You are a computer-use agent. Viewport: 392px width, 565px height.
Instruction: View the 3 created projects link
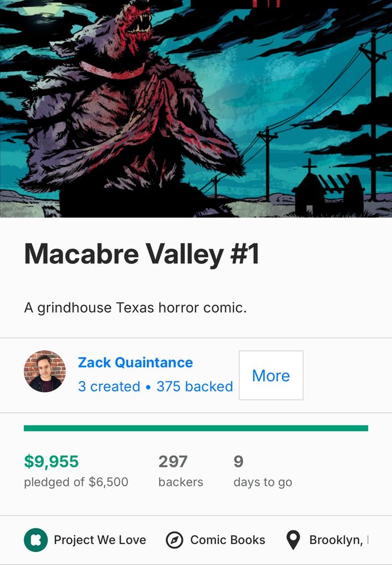point(109,386)
